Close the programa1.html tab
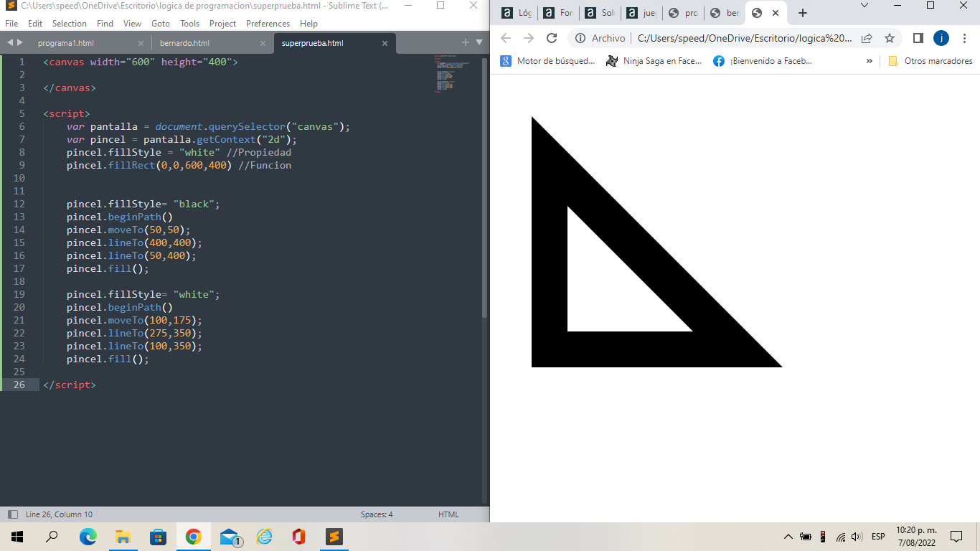Image resolution: width=980 pixels, height=551 pixels. [x=141, y=43]
